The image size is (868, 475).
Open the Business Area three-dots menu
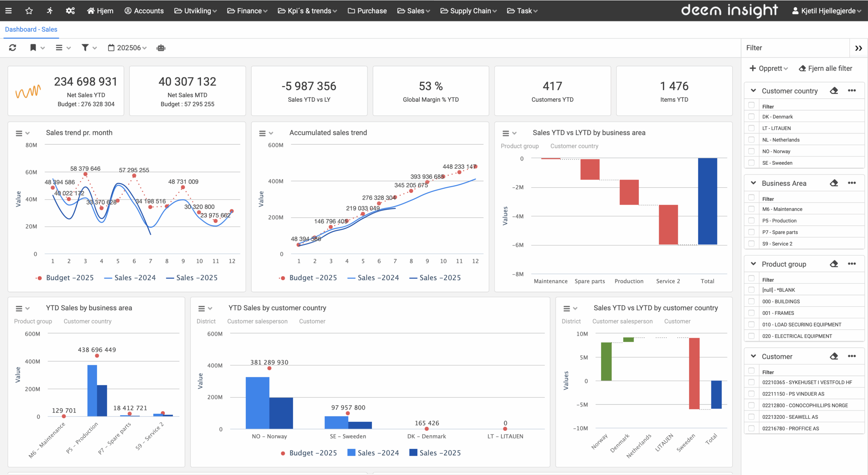[x=852, y=183]
